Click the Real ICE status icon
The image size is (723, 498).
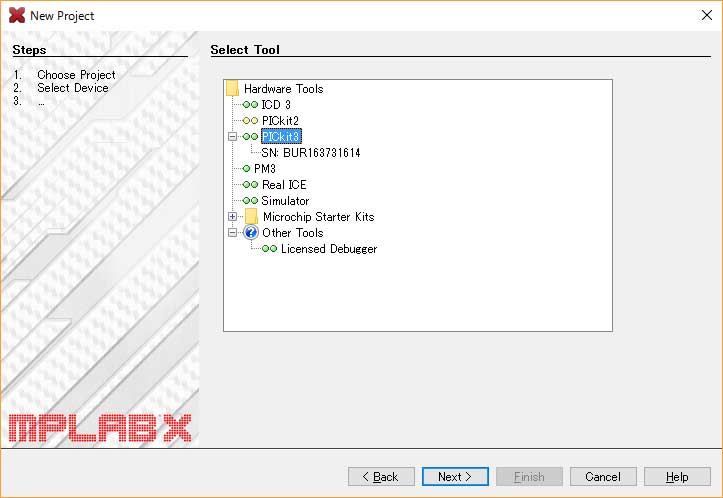point(250,184)
